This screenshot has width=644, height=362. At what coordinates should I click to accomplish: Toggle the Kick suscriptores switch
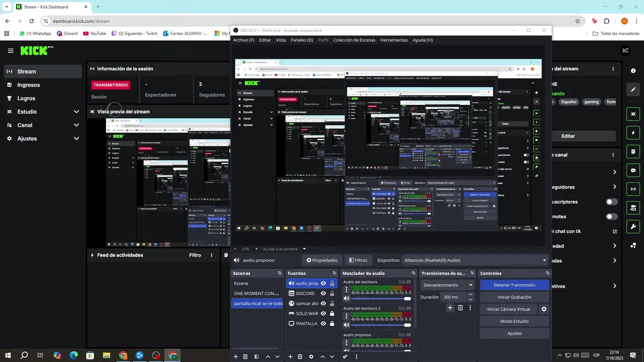pos(612,202)
